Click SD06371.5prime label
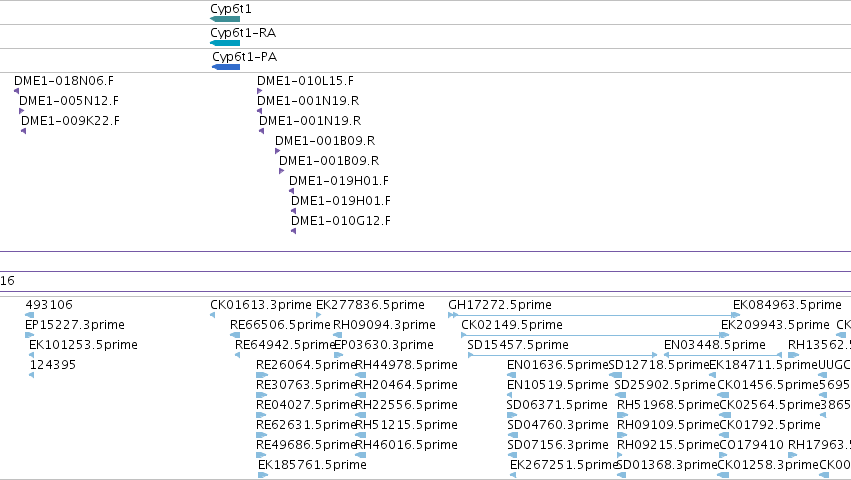The width and height of the screenshot is (851, 480). tap(557, 406)
